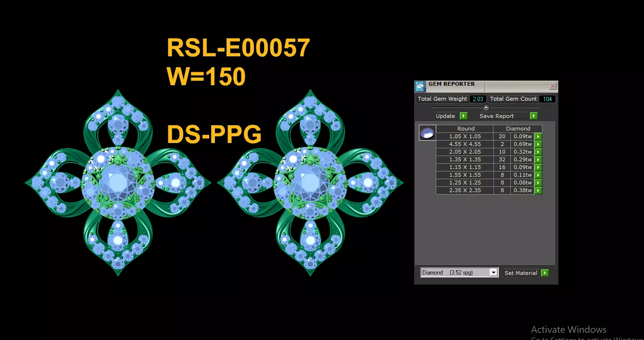Image resolution: width=644 pixels, height=340 pixels.
Task: Click green arrow for 2.05 X 2.05 row
Action: [x=538, y=152]
